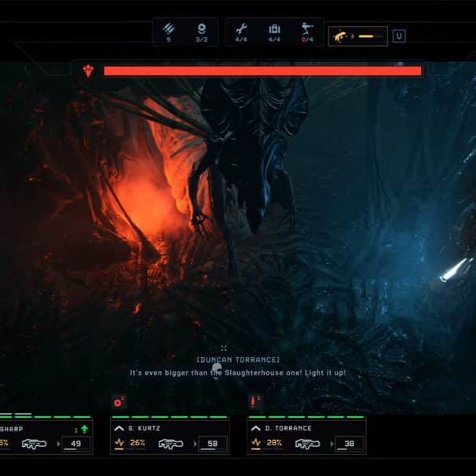Click D. Torrance's stress heartbeat icon
476x476 pixels.
click(256, 443)
